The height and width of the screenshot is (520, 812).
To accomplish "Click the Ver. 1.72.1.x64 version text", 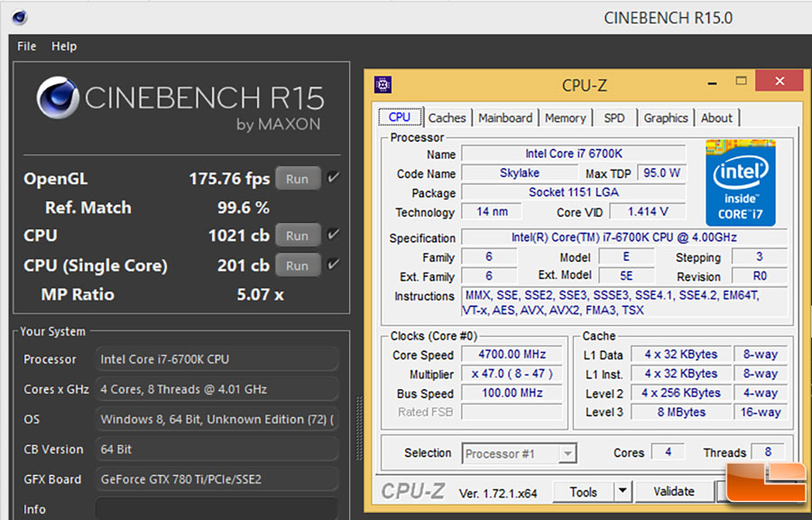I will coord(498,494).
